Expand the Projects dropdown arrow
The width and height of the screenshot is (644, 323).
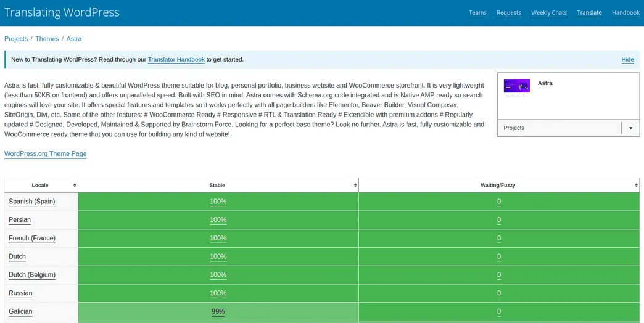click(630, 128)
